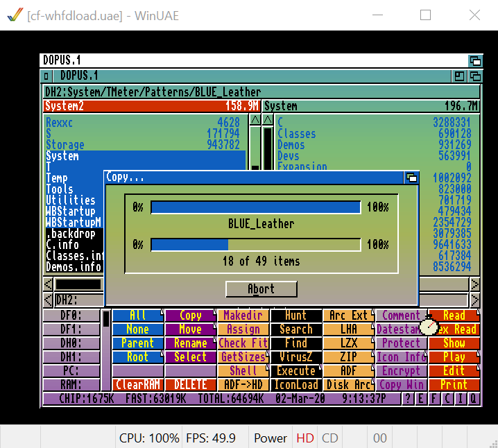Click the Arc Ext button
Viewport: 498px width, 448px height.
point(349,316)
